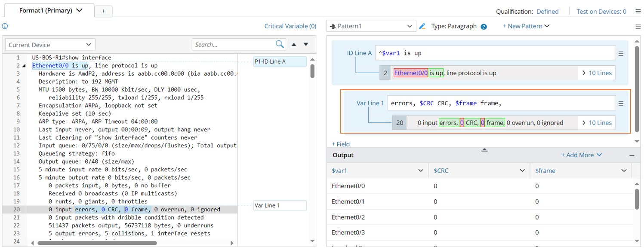Screen dimensions: 644x250
Task: Click the + New Pattern button
Action: pos(526,26)
